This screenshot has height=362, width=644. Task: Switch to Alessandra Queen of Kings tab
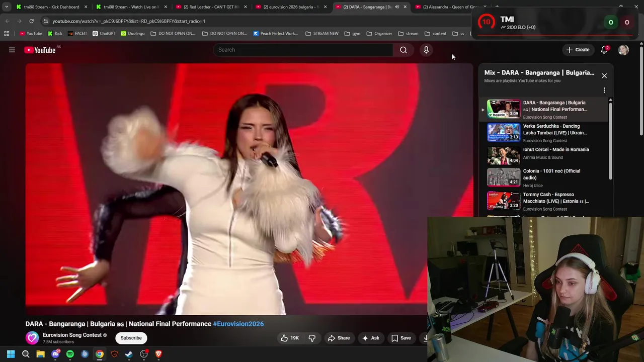pyautogui.click(x=449, y=7)
